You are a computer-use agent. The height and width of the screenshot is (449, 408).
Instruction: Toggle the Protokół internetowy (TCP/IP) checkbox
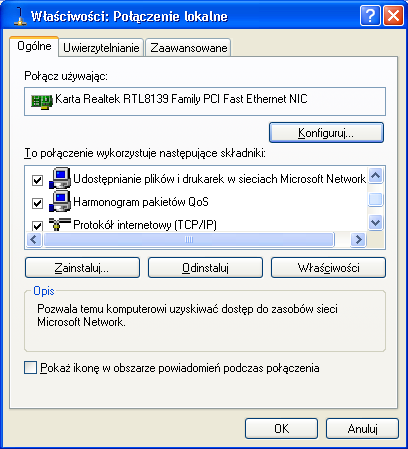pyautogui.click(x=37, y=226)
